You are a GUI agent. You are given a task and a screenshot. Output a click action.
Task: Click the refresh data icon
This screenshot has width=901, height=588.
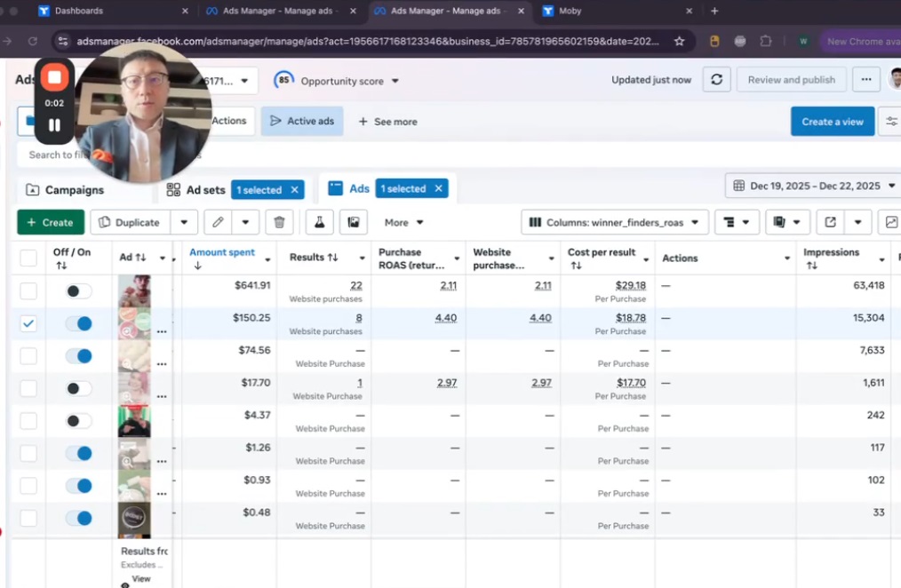tap(716, 79)
